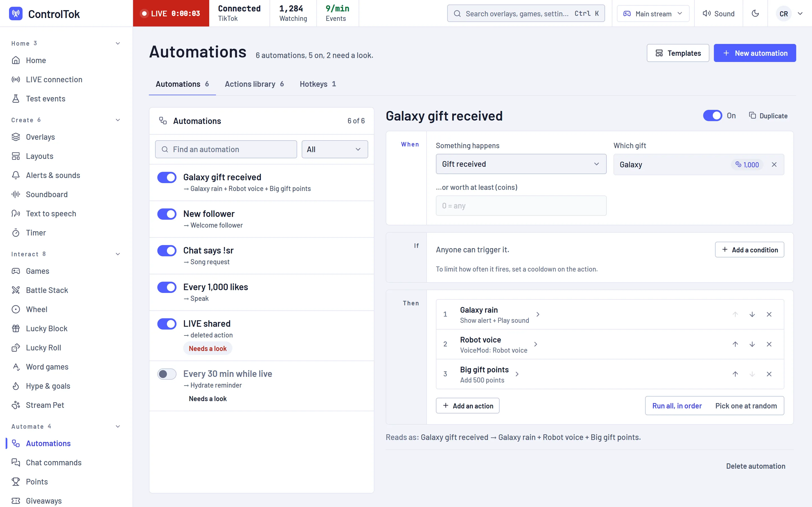The image size is (812, 507).
Task: Click Add a condition button
Action: point(749,250)
